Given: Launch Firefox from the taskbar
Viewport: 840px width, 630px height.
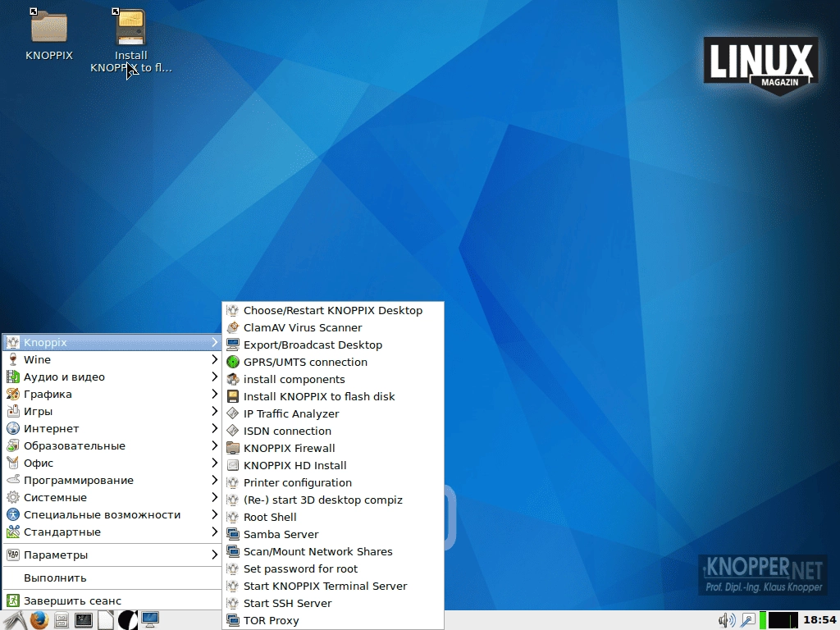Looking at the screenshot, I should click(x=39, y=620).
